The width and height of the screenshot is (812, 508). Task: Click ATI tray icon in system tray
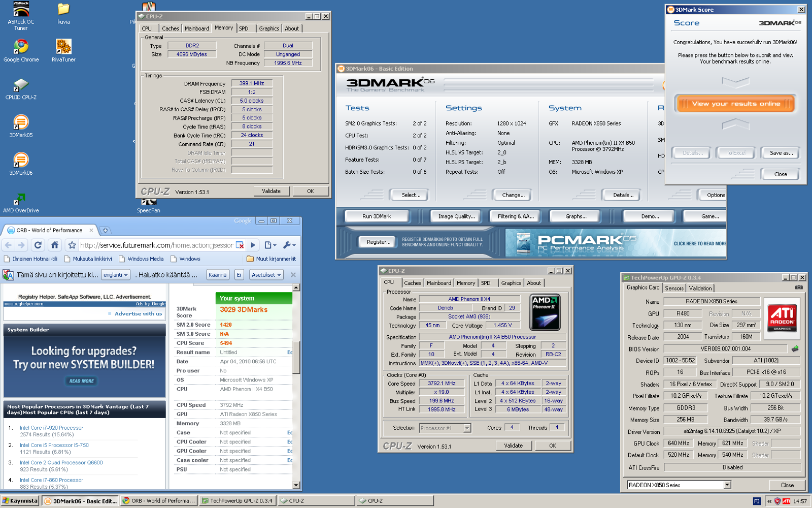click(x=786, y=501)
